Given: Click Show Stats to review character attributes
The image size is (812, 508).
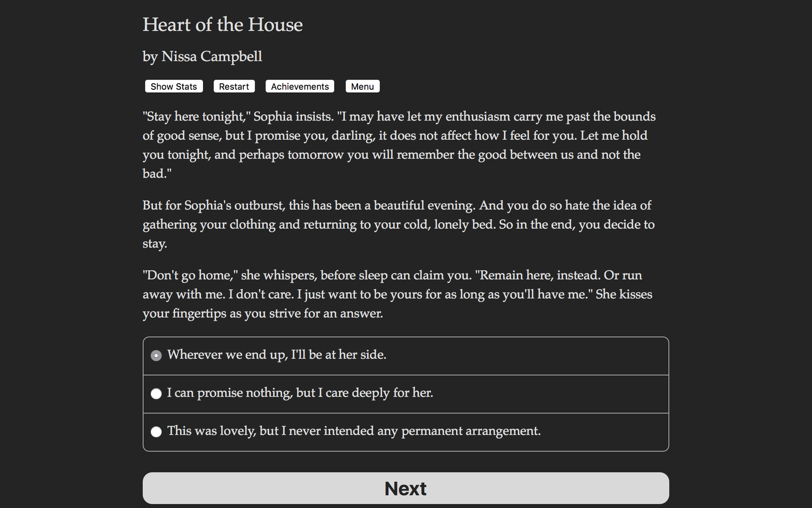Looking at the screenshot, I should tap(173, 86).
